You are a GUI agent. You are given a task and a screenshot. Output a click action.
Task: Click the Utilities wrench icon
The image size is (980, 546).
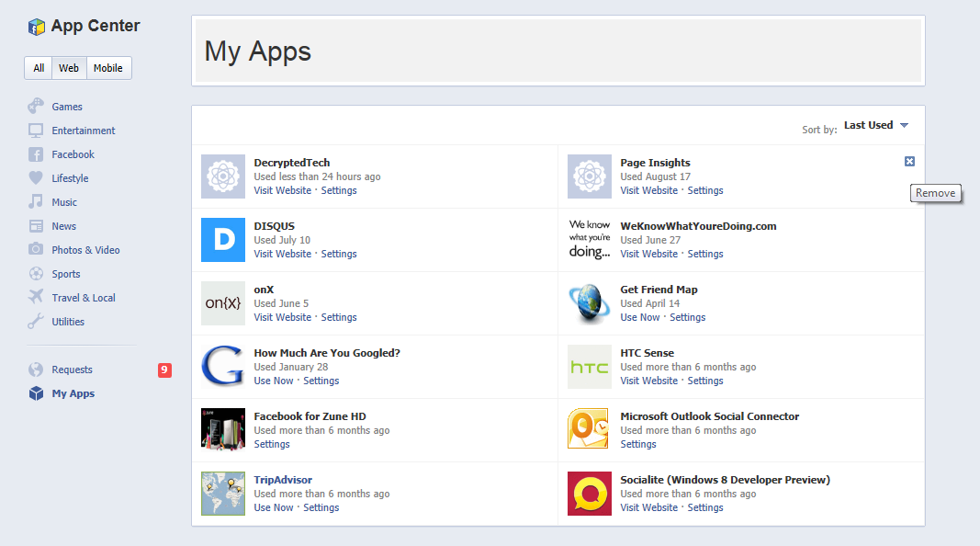[36, 322]
